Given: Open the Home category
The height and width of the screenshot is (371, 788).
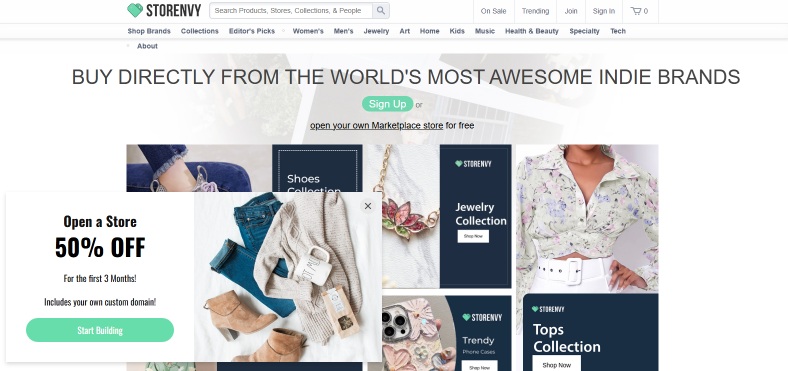Looking at the screenshot, I should point(430,31).
